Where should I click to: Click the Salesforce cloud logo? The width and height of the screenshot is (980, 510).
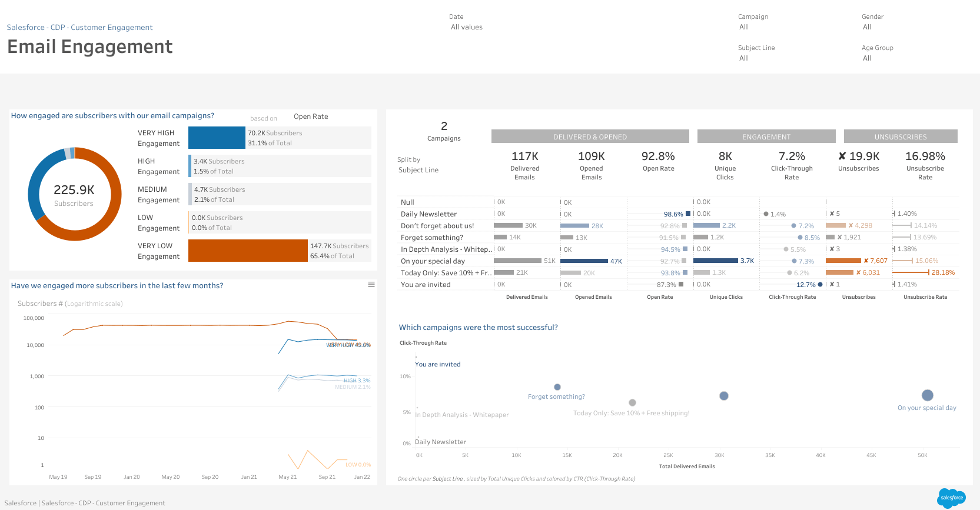(951, 498)
